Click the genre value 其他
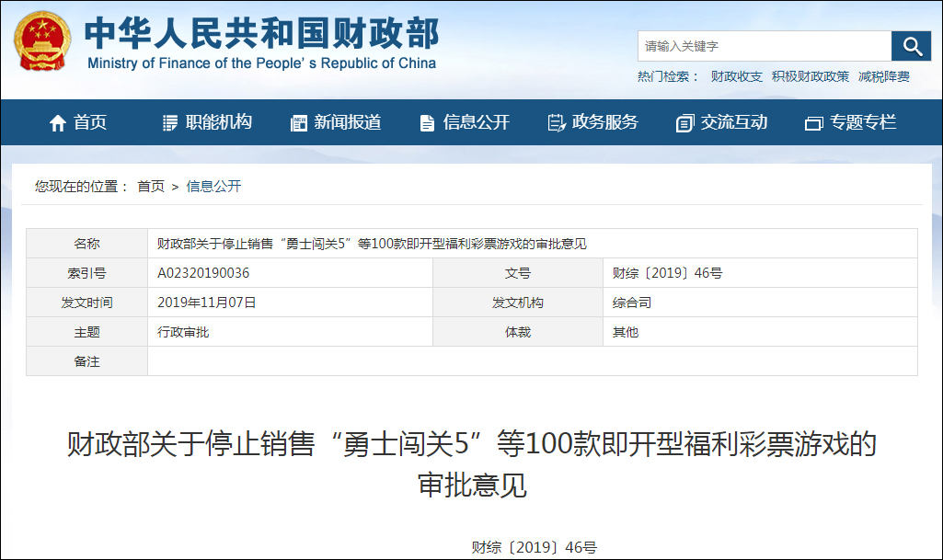Viewport: 943px width, 560px height. click(625, 332)
